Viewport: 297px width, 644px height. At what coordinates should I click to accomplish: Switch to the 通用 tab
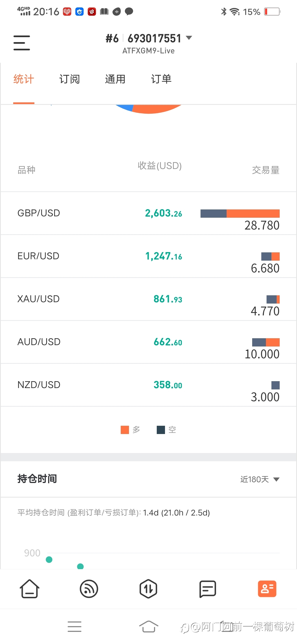[x=115, y=79]
